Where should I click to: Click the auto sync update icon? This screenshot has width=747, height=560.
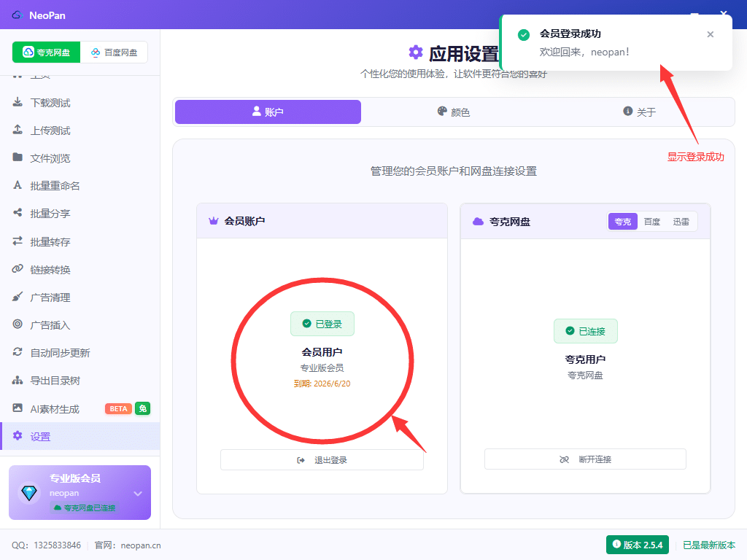18,352
